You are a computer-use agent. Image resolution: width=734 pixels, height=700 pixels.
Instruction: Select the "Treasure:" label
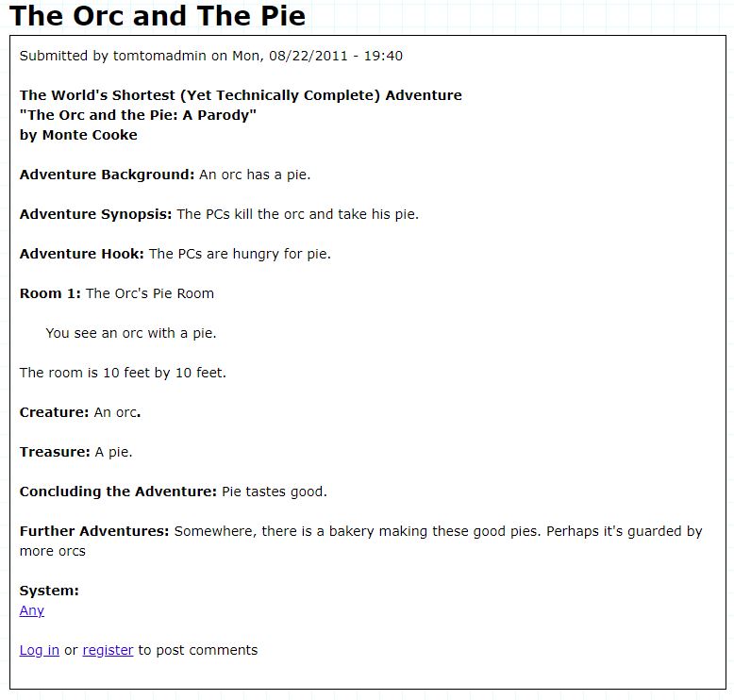coord(55,452)
